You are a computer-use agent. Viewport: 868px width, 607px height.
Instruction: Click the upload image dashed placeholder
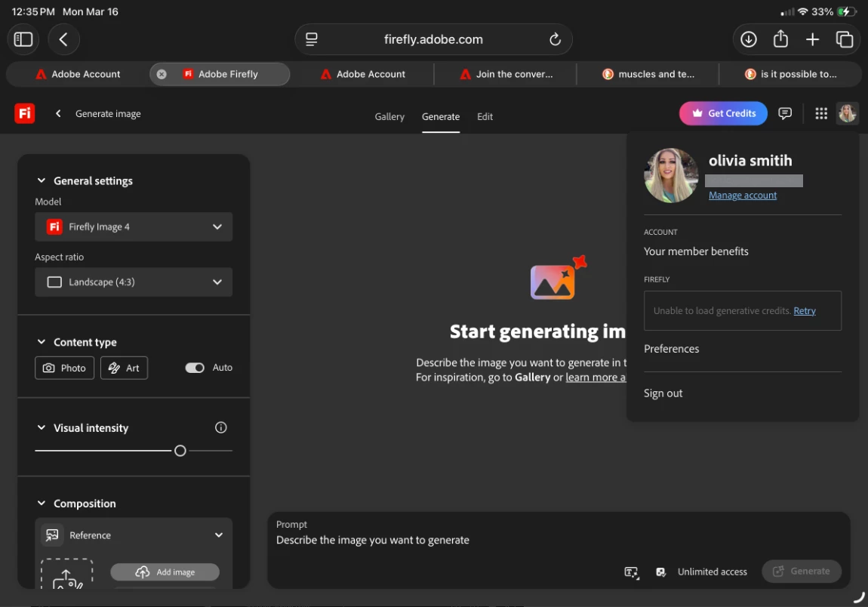coord(67,574)
